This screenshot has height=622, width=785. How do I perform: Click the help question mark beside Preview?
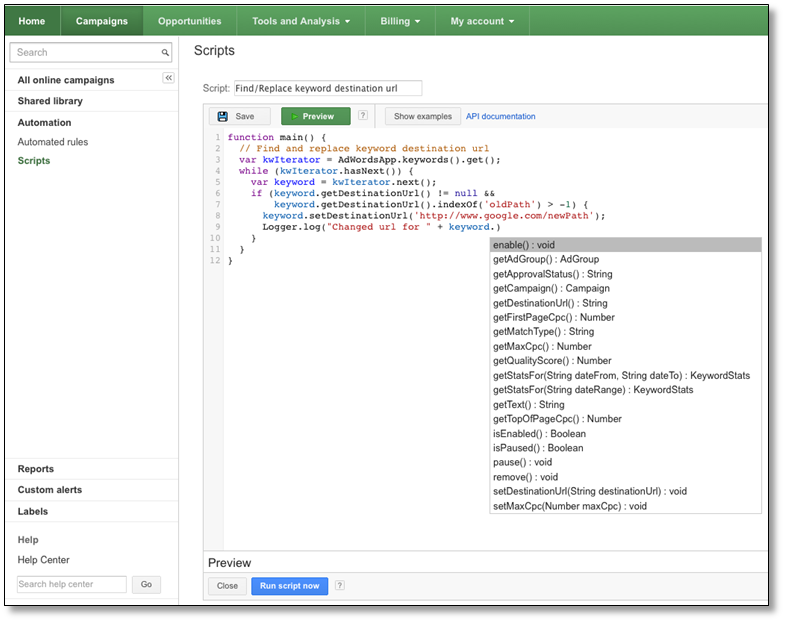click(x=363, y=116)
